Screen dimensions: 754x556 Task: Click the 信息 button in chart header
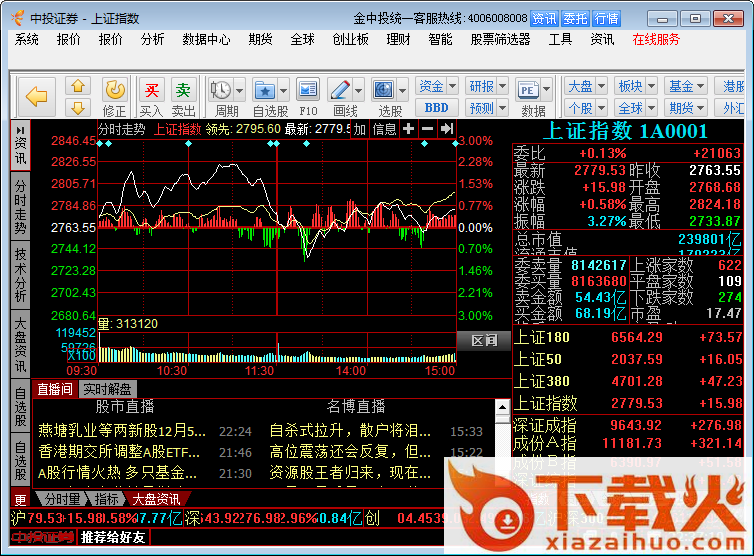pos(384,129)
